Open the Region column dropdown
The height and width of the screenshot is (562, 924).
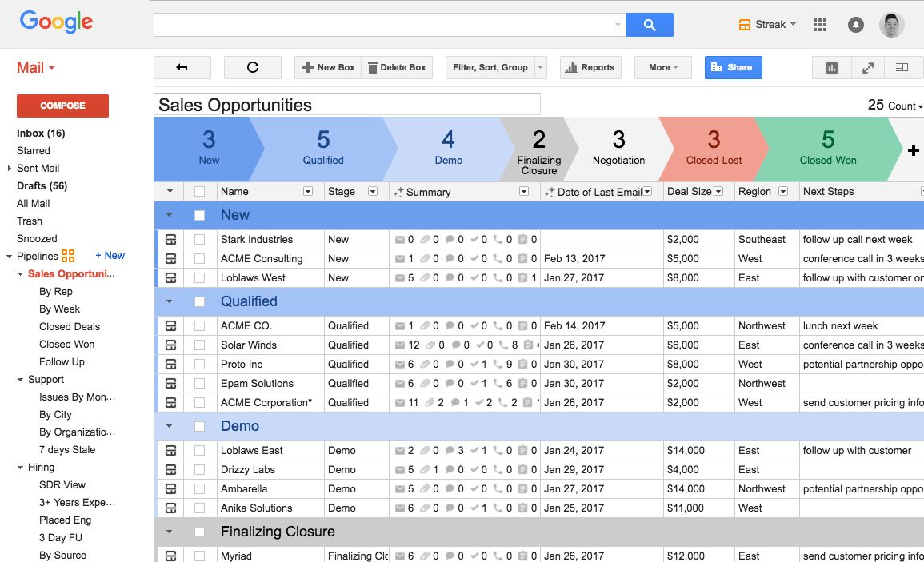(783, 191)
